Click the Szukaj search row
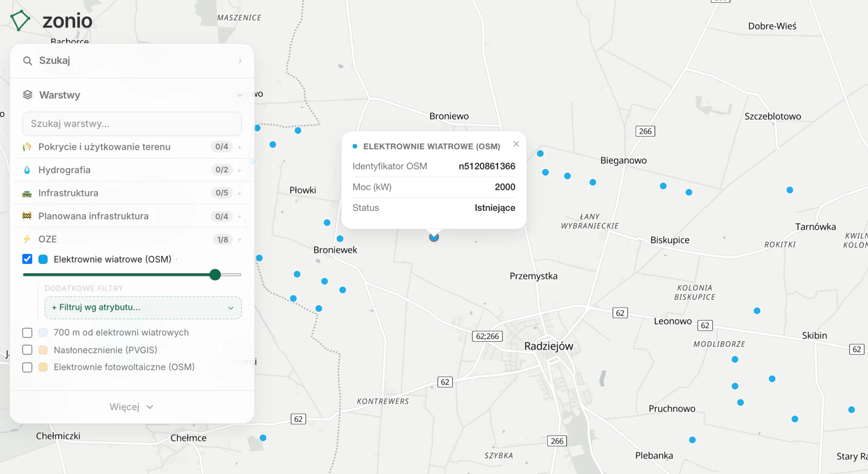The width and height of the screenshot is (868, 474). [x=132, y=61]
